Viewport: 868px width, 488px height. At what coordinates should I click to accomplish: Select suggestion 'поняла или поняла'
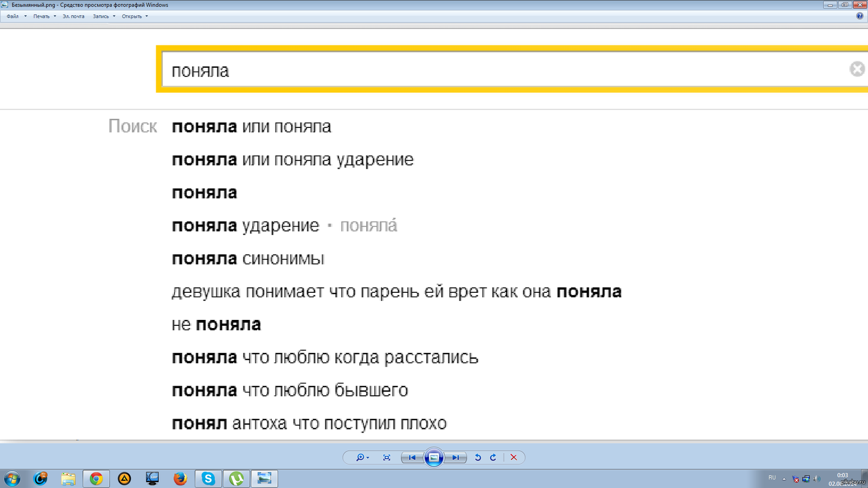[x=251, y=127]
